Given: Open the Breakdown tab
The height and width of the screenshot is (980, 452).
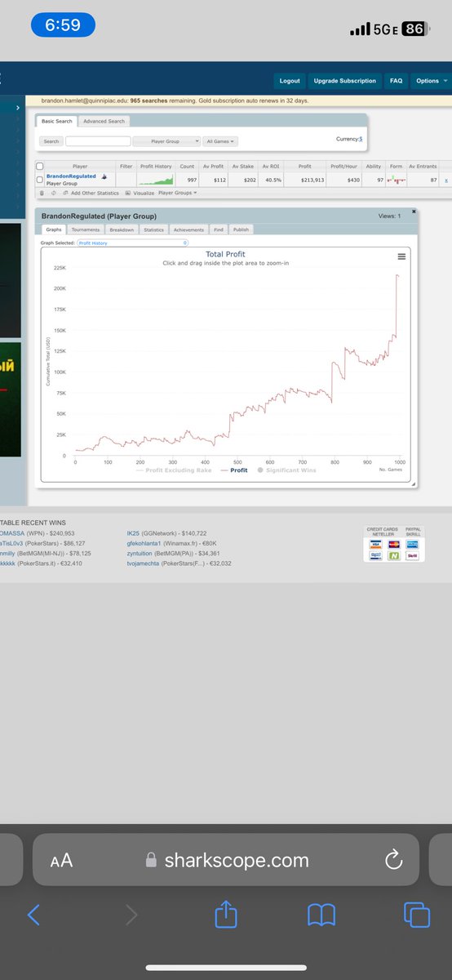Looking at the screenshot, I should click(x=122, y=229).
